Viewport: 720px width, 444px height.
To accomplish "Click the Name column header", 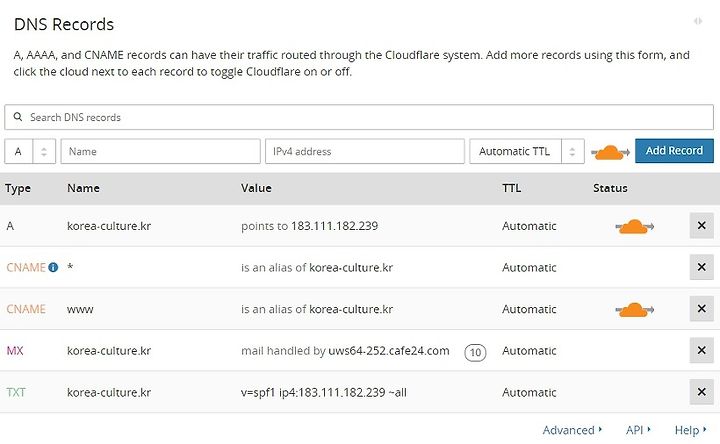I will coord(83,188).
